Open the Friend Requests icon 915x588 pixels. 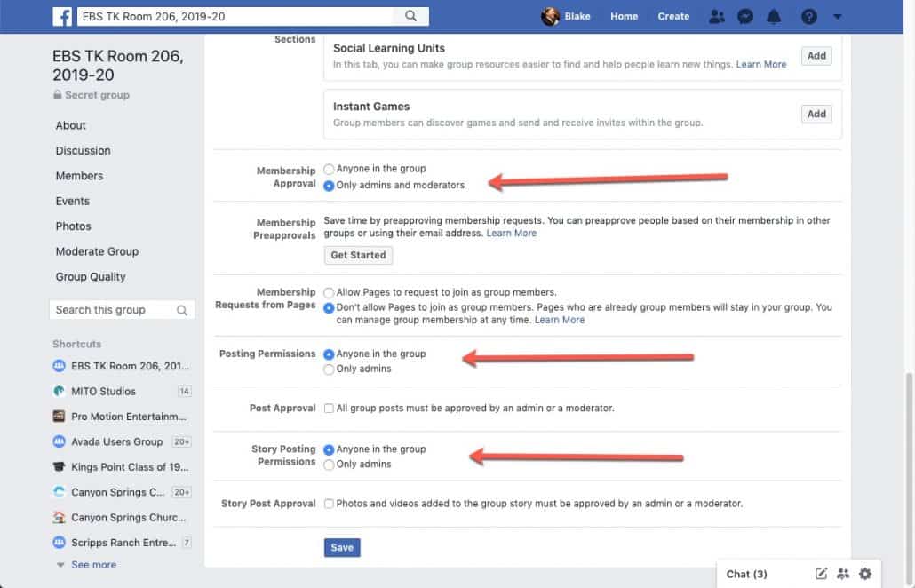[x=717, y=16]
